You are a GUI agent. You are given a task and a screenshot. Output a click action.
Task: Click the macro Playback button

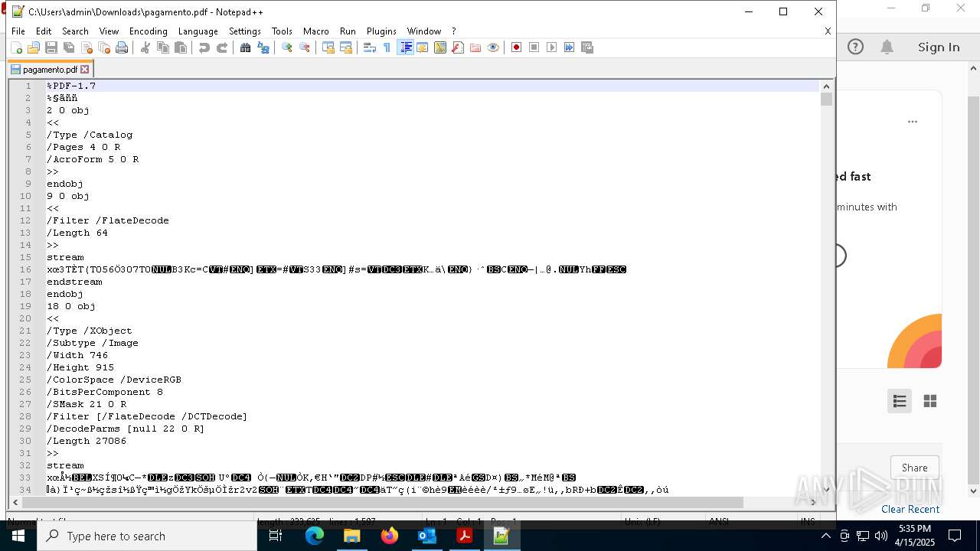(x=552, y=47)
